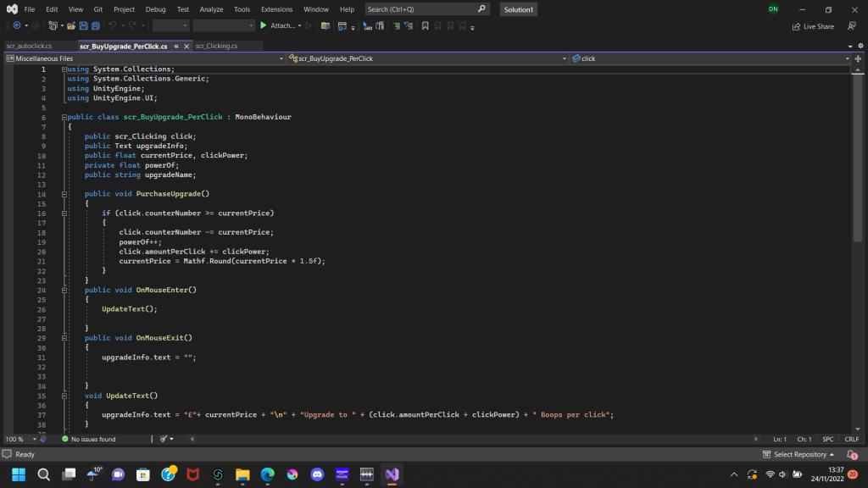Open the Debug menu
The height and width of the screenshot is (488, 868).
pos(155,9)
